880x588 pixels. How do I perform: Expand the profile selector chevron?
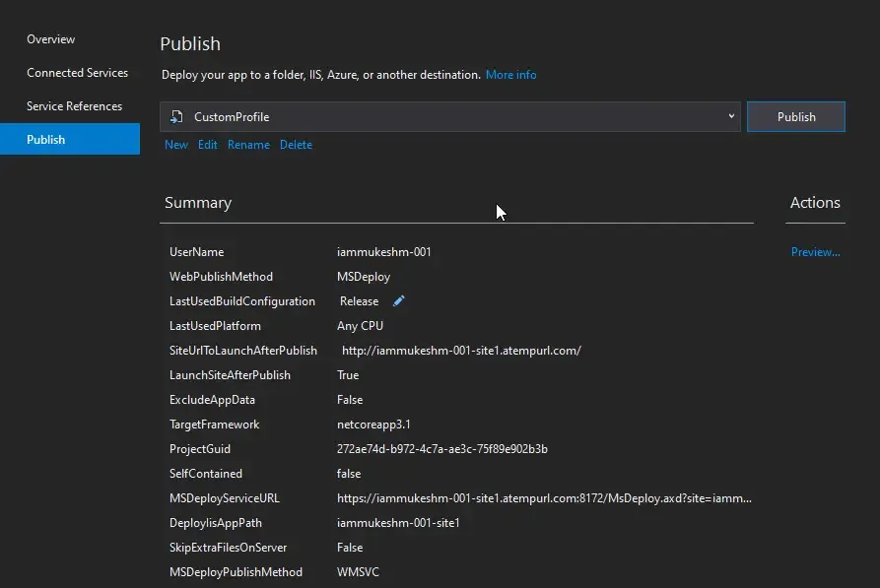[730, 116]
